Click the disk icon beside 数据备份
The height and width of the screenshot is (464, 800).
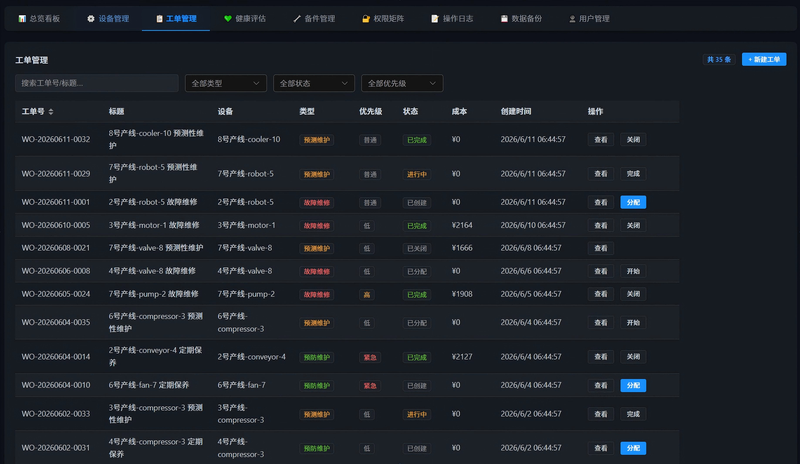pyautogui.click(x=504, y=19)
